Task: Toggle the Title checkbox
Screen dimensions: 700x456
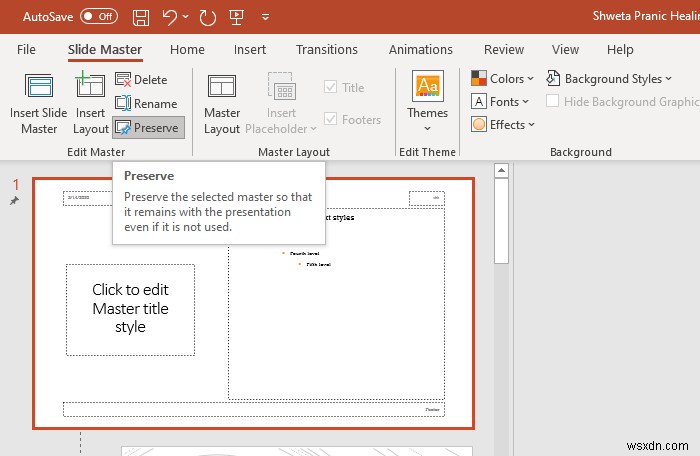Action: 331,88
